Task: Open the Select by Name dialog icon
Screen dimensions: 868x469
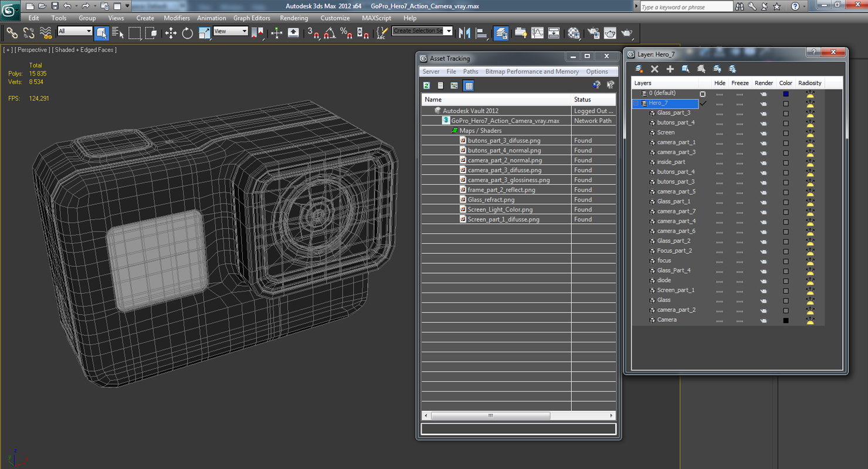Action: point(118,33)
